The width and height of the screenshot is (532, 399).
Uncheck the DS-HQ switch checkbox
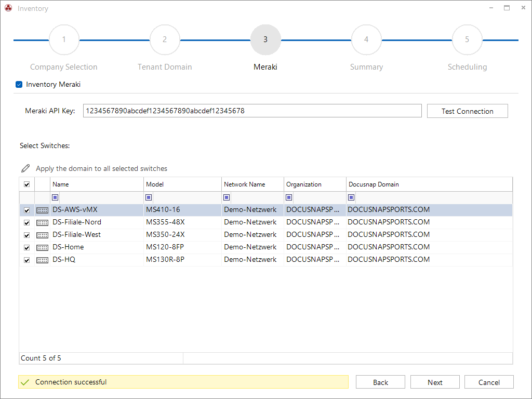click(x=27, y=260)
